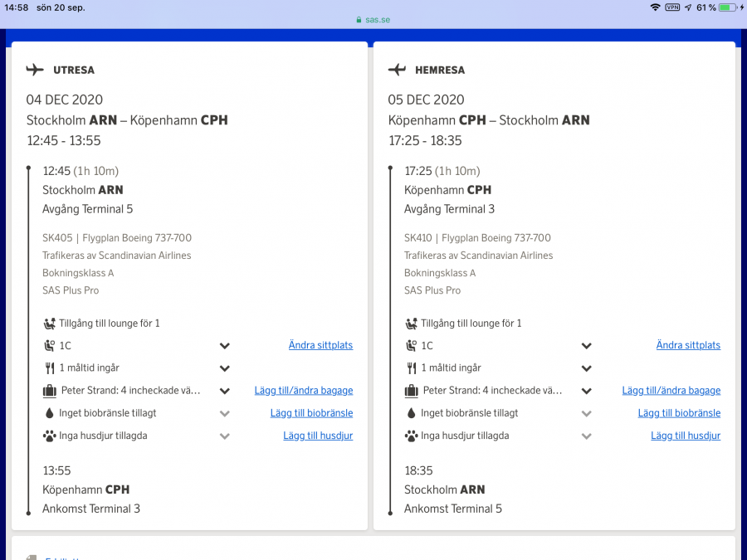Screen dimensions: 747x560
Task: Open Ändra sittplats link for outbound flight
Action: coord(320,345)
